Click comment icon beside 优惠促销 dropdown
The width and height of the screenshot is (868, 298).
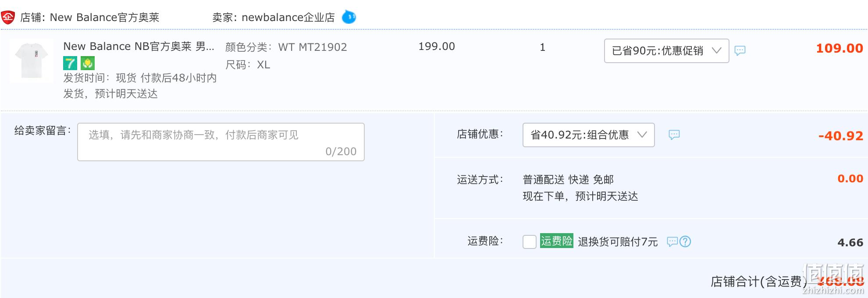(740, 51)
